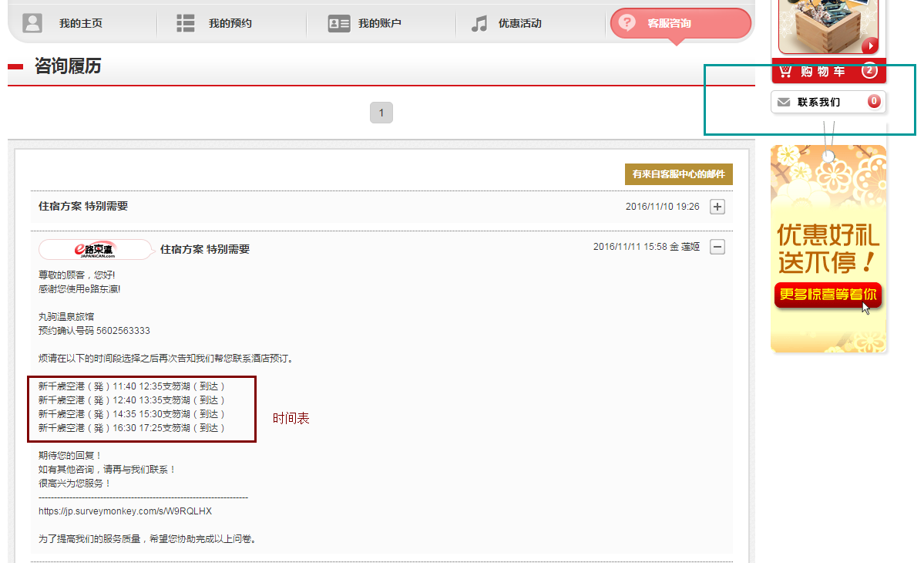
Task: Open the 我的预约 tab
Action: coord(232,24)
